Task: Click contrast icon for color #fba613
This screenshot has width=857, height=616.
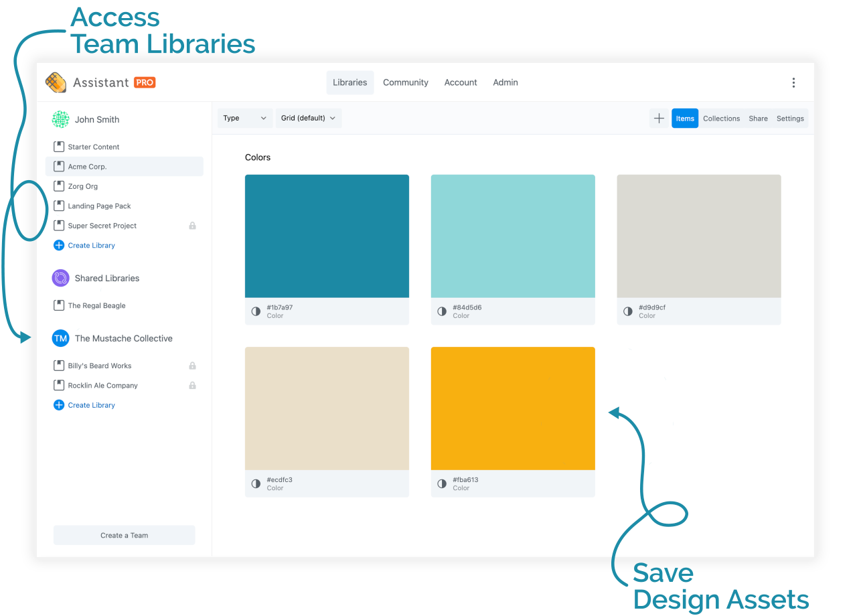Action: point(442,483)
